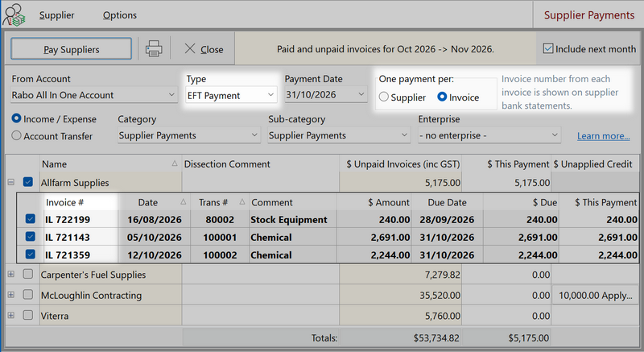Select one payment per Supplier radio

(x=383, y=97)
